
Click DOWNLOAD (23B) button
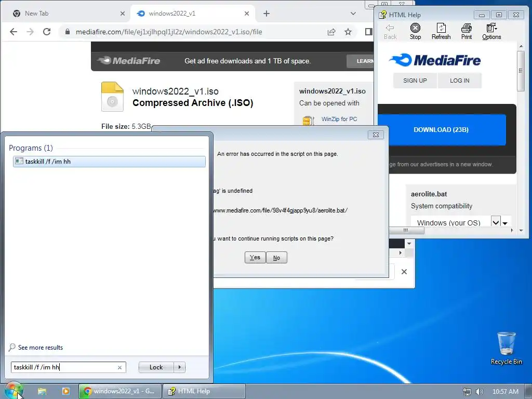442,129
